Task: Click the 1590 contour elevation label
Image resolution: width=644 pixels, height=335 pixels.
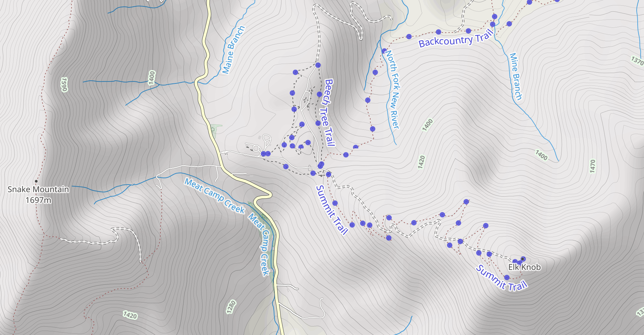Action: (x=64, y=84)
